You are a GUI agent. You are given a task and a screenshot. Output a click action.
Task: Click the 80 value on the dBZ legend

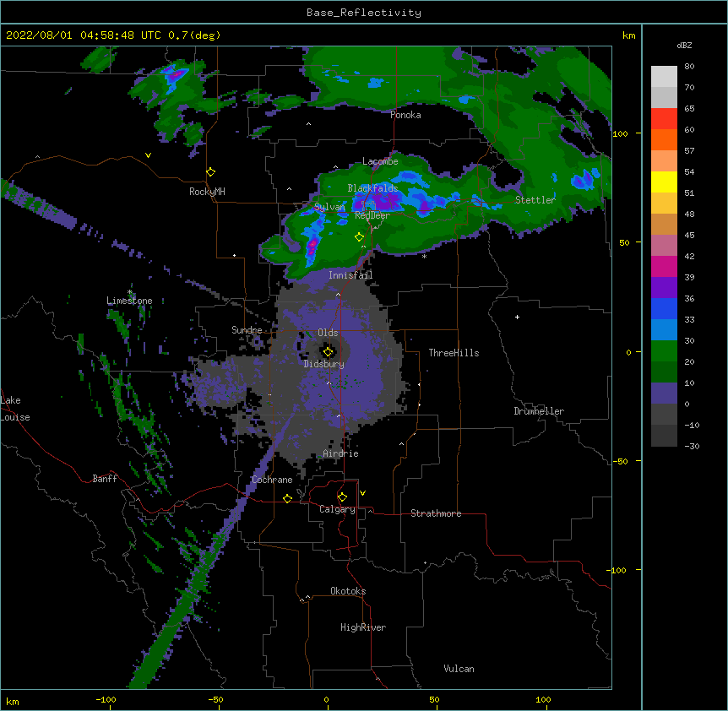(x=689, y=67)
